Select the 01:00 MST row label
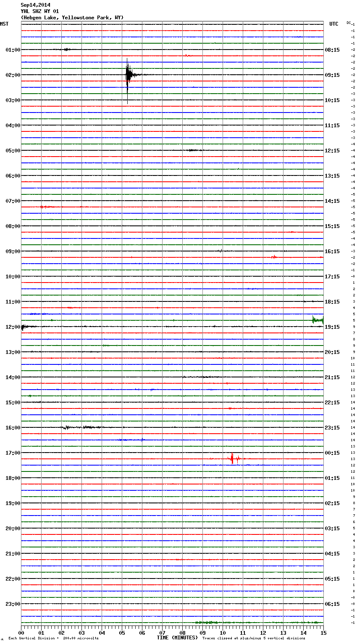 click(13, 50)
